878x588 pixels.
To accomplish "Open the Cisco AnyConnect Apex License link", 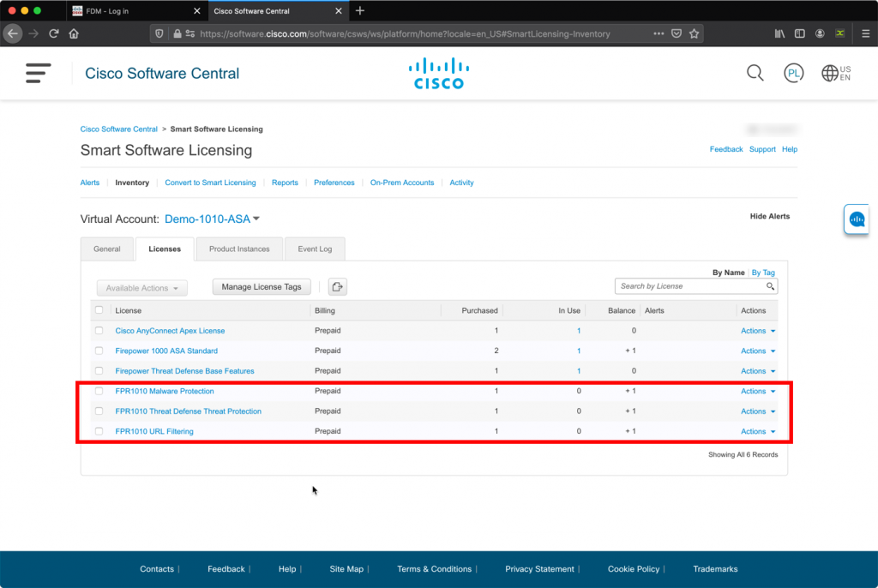I will click(170, 330).
